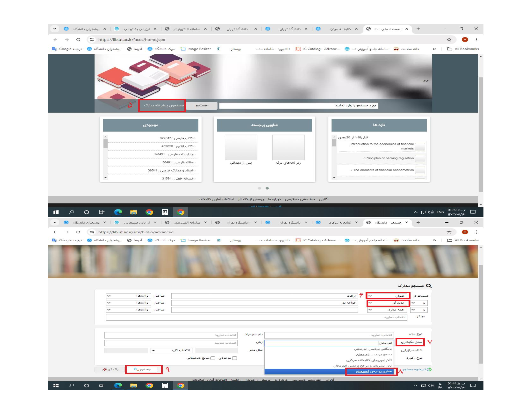This screenshot has width=532, height=411.
Task: Close the جستجو - دانشگاه tab
Action: click(407, 222)
